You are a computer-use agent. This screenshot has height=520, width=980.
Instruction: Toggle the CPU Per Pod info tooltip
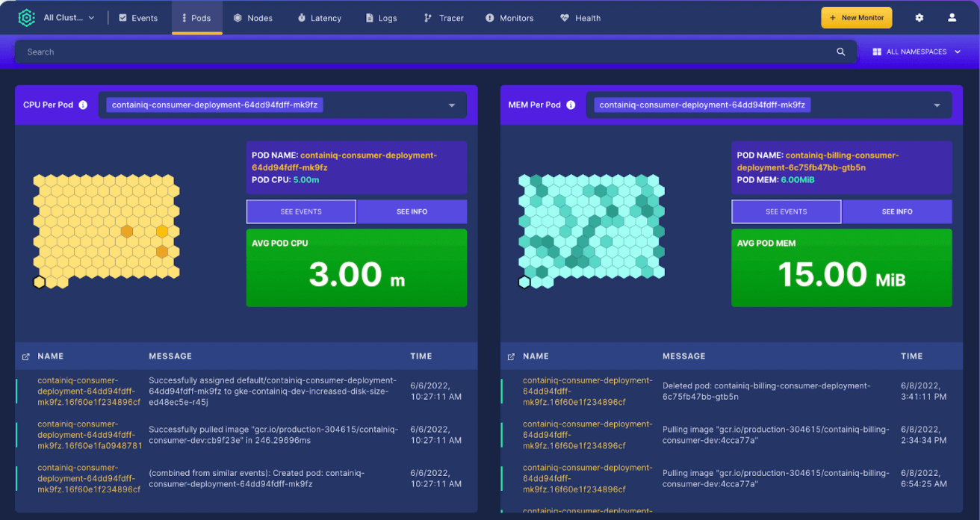[x=82, y=105]
